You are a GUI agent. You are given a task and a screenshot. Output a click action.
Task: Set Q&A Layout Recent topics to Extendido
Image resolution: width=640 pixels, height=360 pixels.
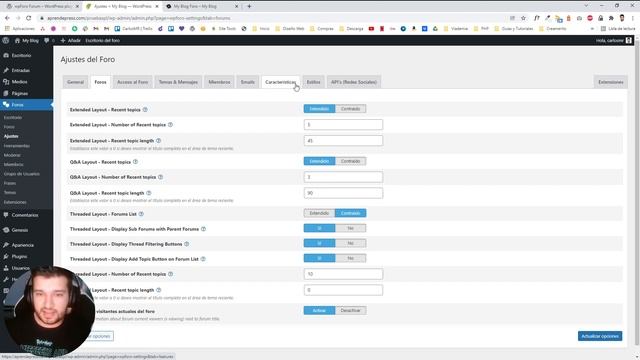pos(319,161)
